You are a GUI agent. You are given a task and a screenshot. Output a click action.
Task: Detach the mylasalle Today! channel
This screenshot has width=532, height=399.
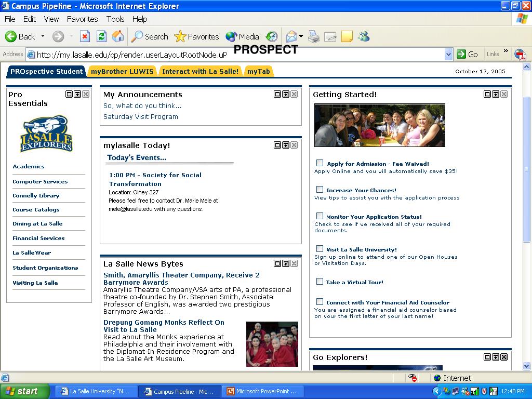[277, 145]
